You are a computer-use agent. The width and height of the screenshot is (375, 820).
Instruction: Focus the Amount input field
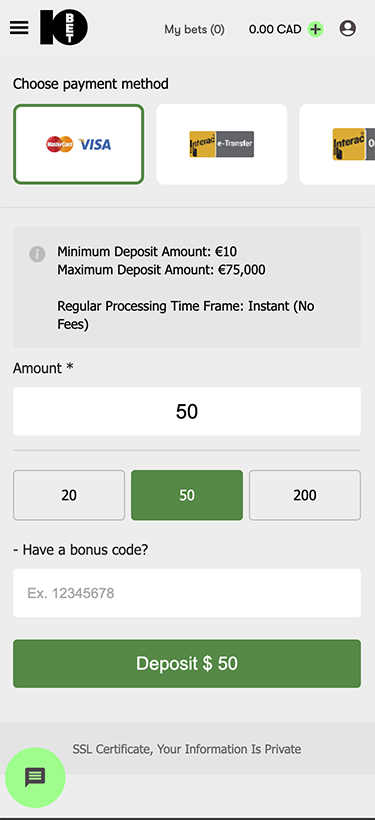point(187,412)
